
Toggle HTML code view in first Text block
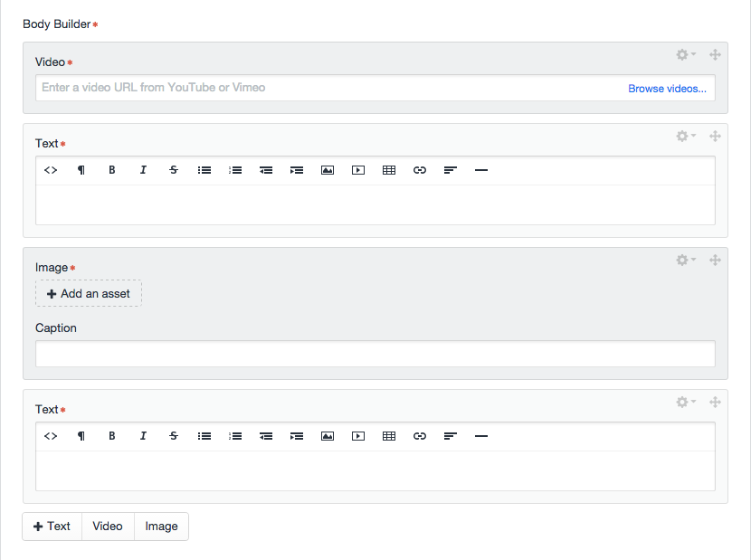click(51, 170)
